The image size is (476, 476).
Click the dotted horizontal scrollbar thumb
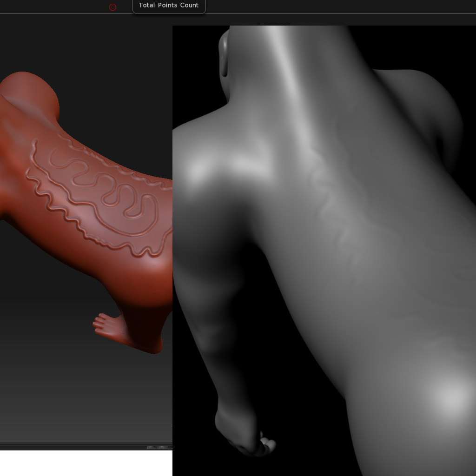159,448
